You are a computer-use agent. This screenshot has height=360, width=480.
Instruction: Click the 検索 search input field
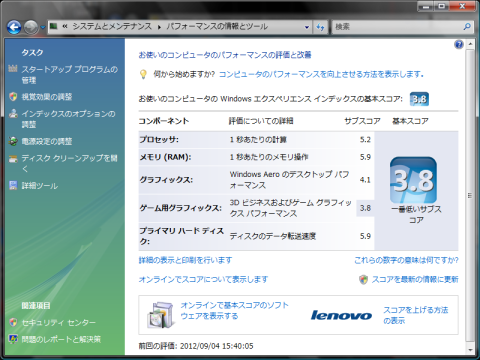[x=397, y=27]
